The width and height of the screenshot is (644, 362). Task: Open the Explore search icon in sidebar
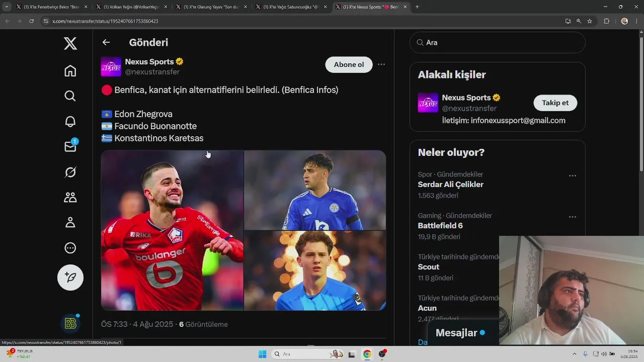(70, 96)
